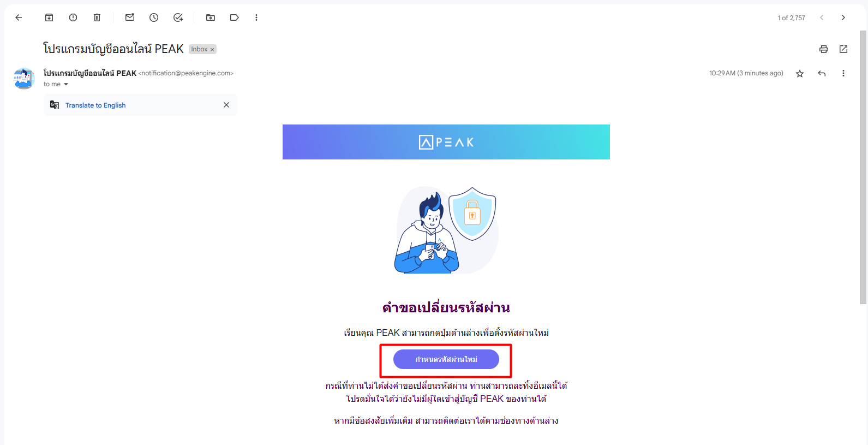Archive this email
Viewport: 868px width, 445px height.
coord(49,17)
